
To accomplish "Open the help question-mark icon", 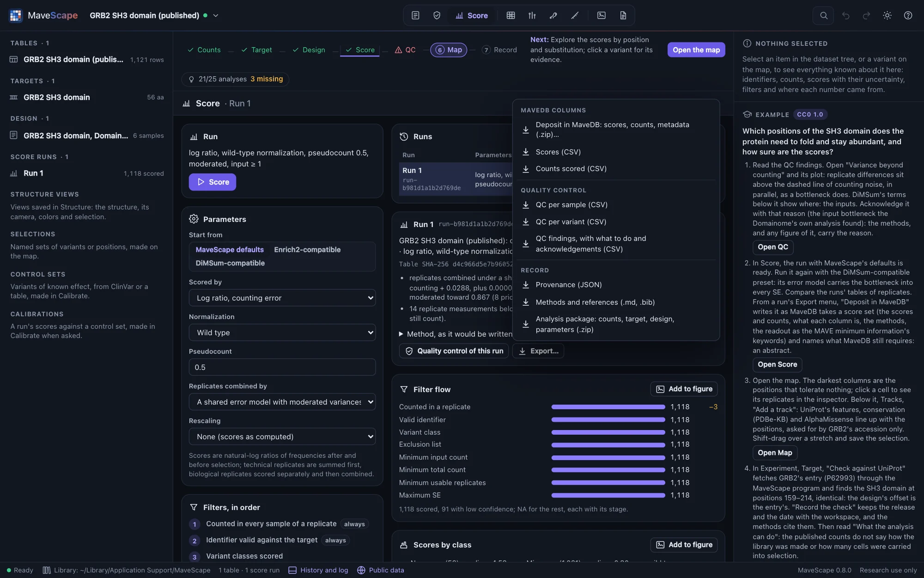I will coord(908,15).
